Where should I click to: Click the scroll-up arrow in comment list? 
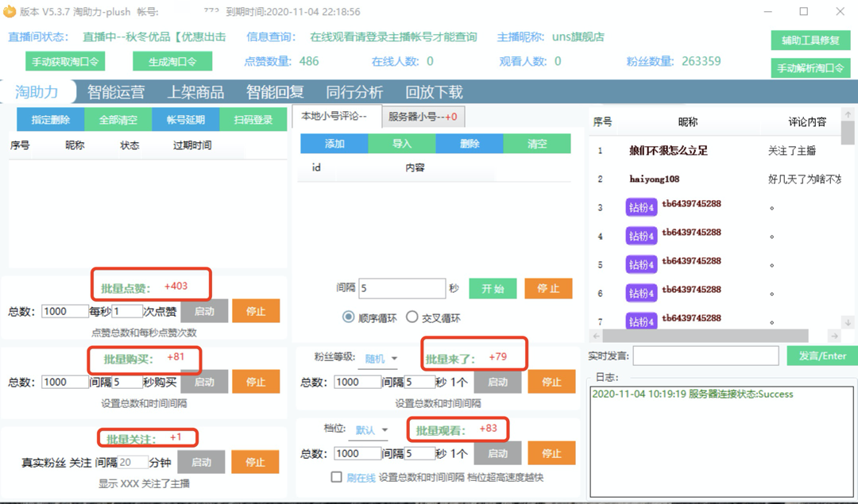[x=848, y=114]
